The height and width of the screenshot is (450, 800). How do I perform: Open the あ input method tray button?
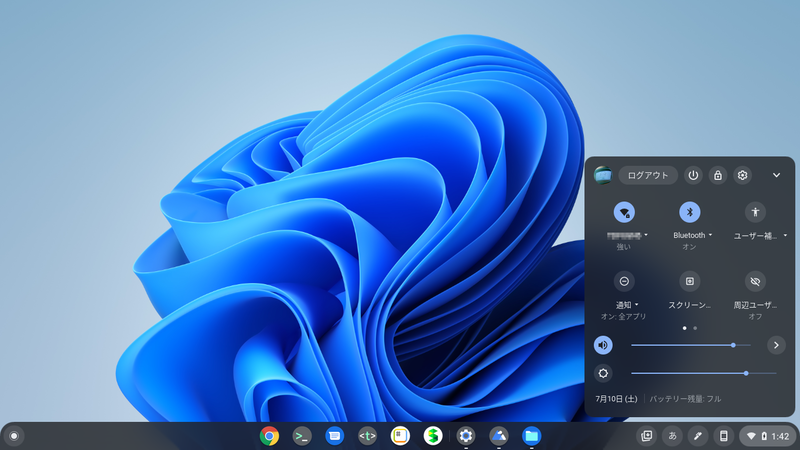point(672,436)
